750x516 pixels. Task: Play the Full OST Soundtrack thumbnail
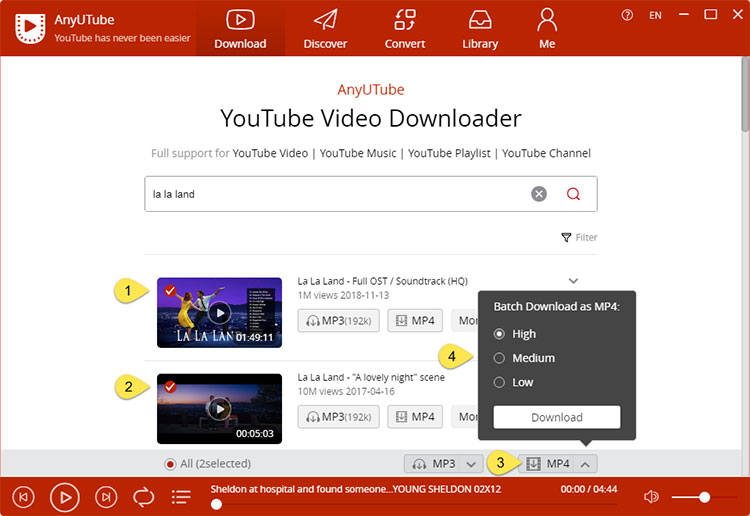[220, 313]
